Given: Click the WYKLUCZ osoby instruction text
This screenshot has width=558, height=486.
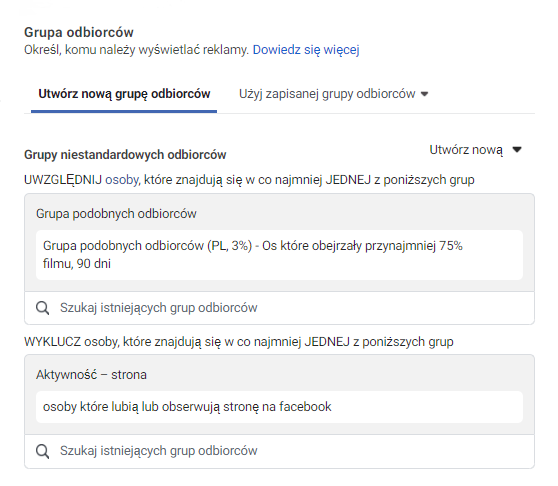Looking at the screenshot, I should 239,342.
